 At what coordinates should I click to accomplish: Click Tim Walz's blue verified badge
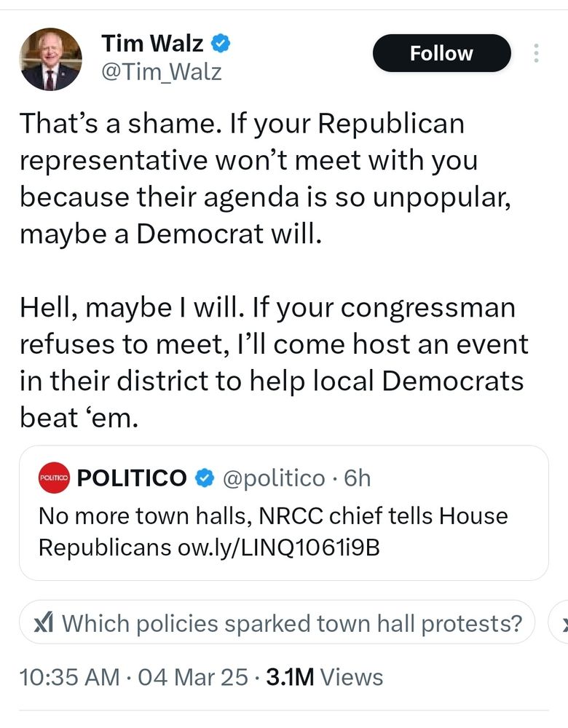[221, 44]
